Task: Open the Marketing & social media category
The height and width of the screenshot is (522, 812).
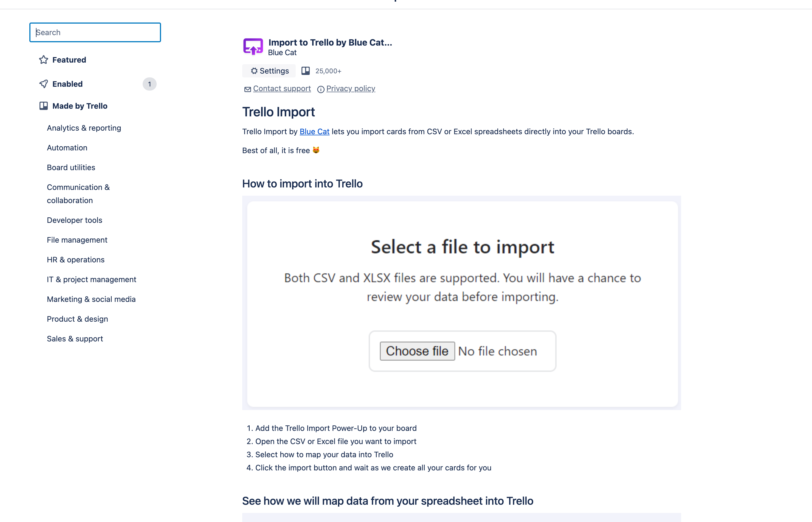Action: click(x=91, y=299)
